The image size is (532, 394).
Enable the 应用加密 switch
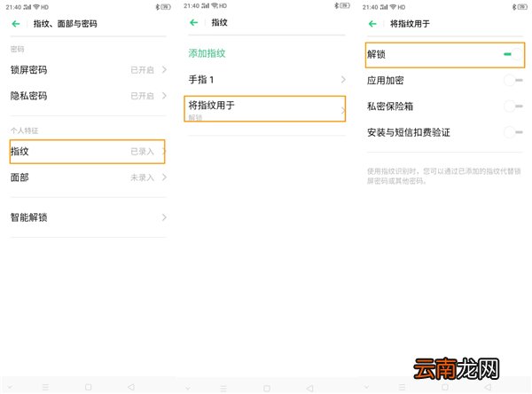513,81
